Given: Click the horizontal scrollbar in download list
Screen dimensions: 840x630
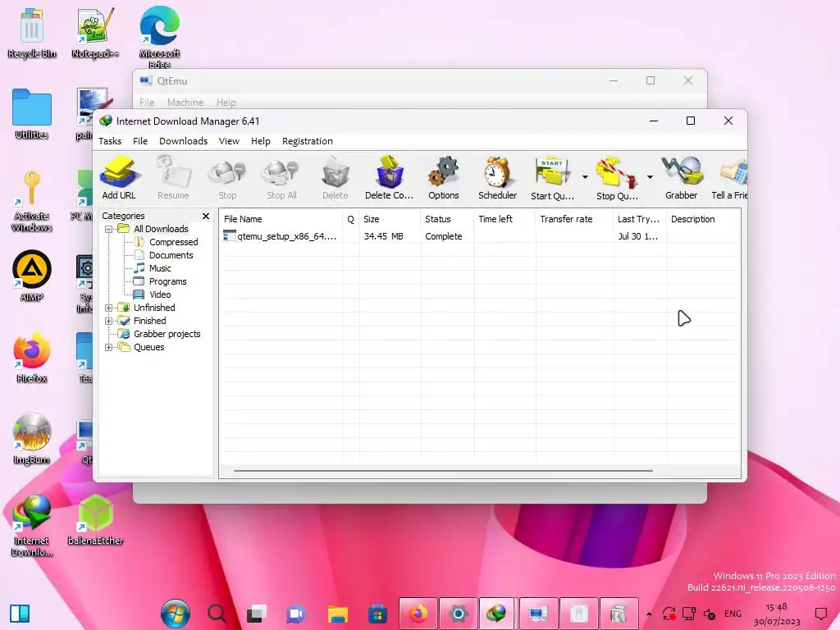Looking at the screenshot, I should pyautogui.click(x=443, y=471).
